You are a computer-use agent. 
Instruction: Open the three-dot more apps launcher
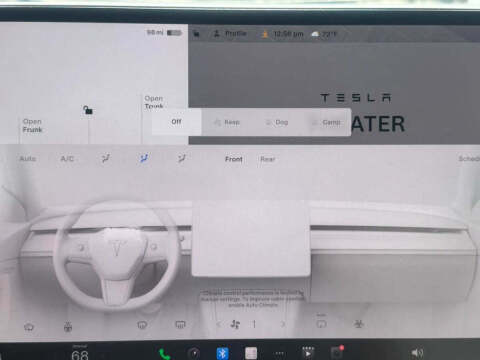(279, 354)
